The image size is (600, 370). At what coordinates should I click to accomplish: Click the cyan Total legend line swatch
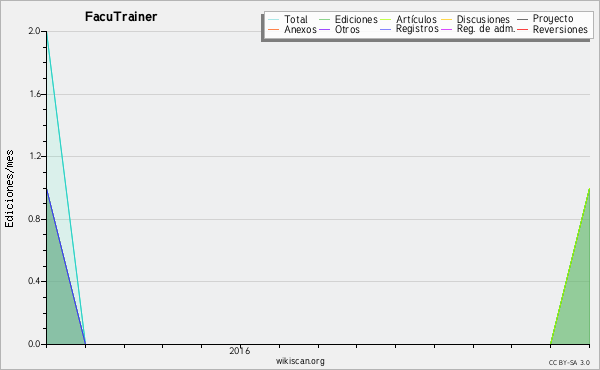(x=274, y=20)
